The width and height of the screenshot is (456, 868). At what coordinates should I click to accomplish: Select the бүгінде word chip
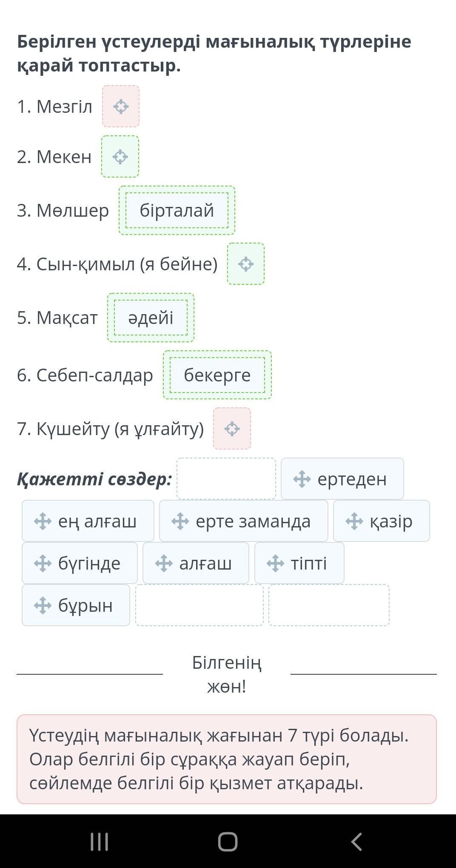point(80,563)
